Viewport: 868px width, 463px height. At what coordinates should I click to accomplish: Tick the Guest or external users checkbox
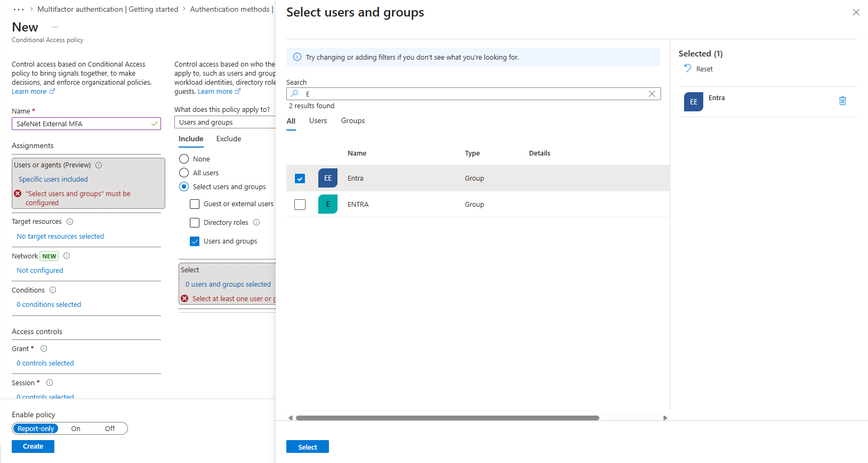pyautogui.click(x=195, y=204)
